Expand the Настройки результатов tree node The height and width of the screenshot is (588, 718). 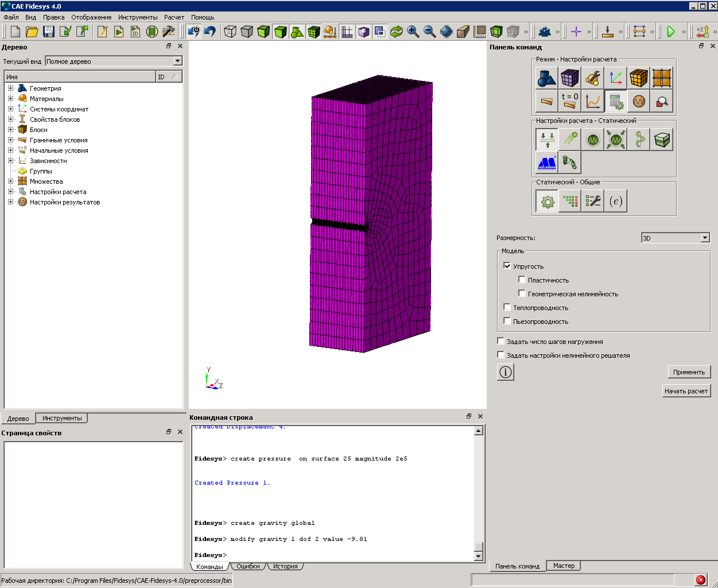(x=10, y=202)
